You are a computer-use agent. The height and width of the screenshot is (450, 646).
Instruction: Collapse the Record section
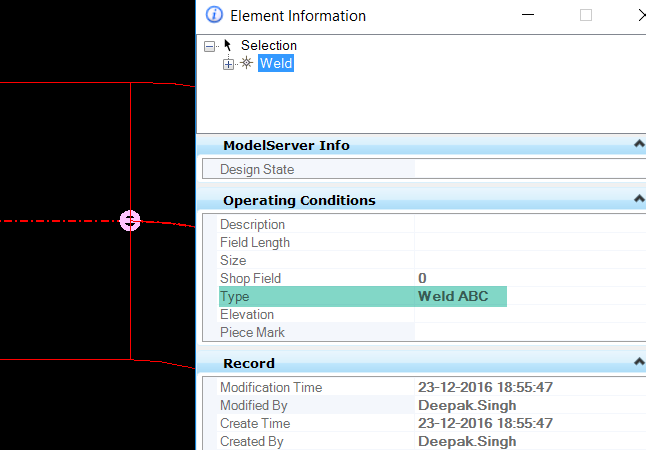pos(639,363)
